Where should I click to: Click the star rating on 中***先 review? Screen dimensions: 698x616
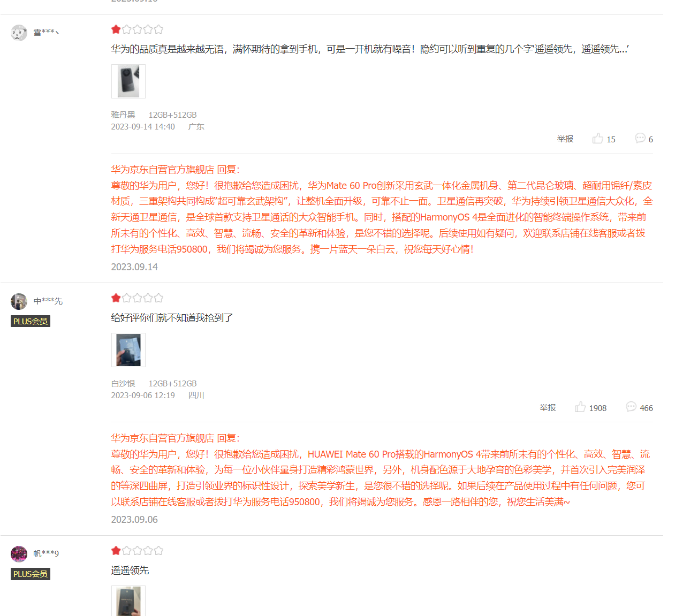[x=137, y=298]
